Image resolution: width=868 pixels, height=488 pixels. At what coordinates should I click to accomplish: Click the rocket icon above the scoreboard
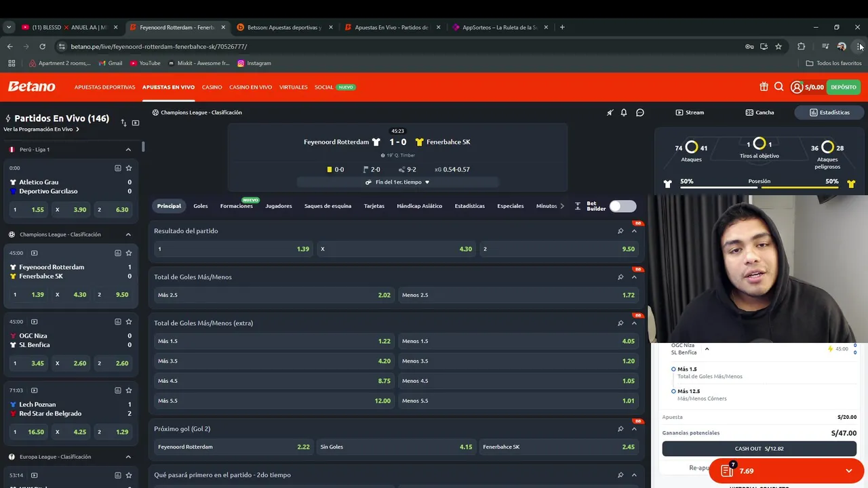tap(610, 113)
